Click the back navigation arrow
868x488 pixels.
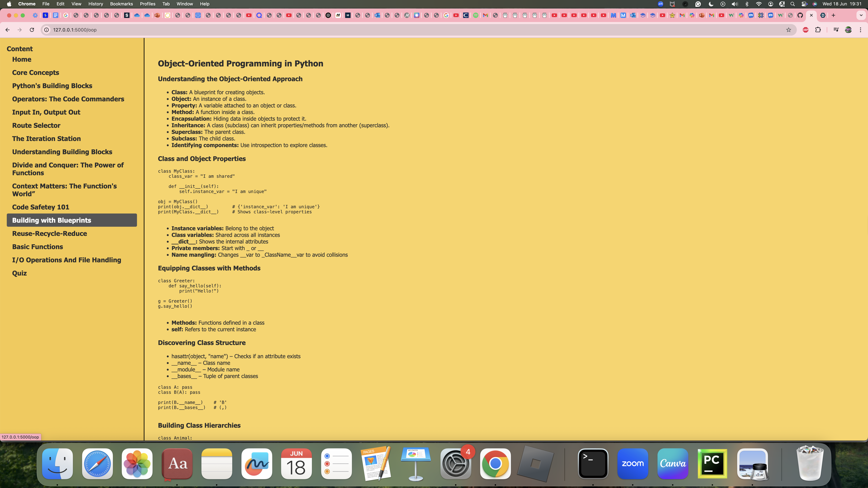click(x=7, y=30)
